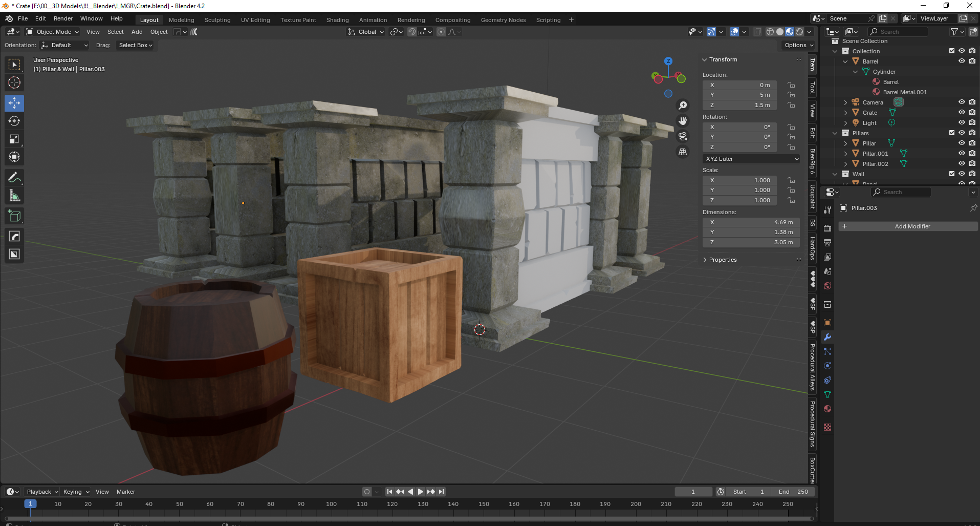Screen dimensions: 980x526
Task: Click the Location X value field
Action: [739, 85]
